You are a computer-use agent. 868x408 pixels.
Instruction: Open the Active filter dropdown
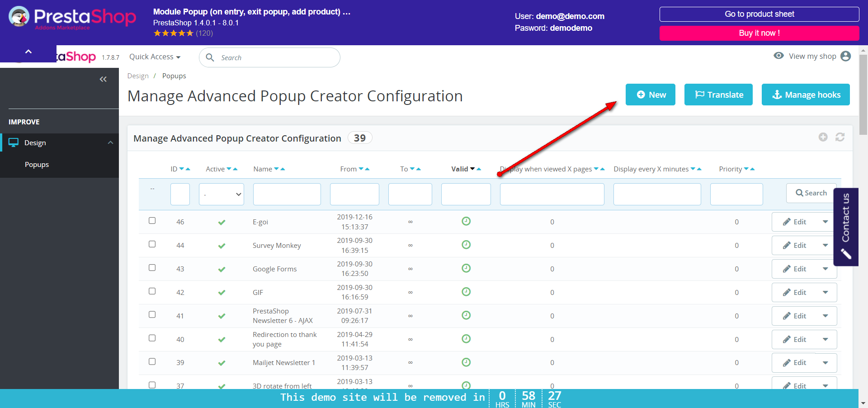222,194
